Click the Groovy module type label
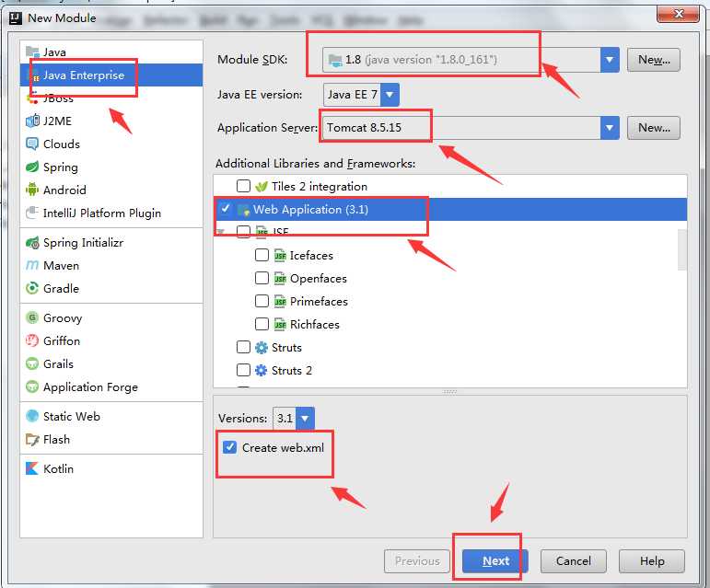 (63, 318)
